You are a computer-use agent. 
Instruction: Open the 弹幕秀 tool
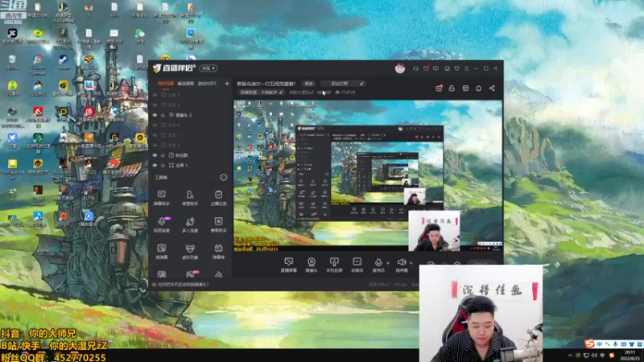point(218,251)
